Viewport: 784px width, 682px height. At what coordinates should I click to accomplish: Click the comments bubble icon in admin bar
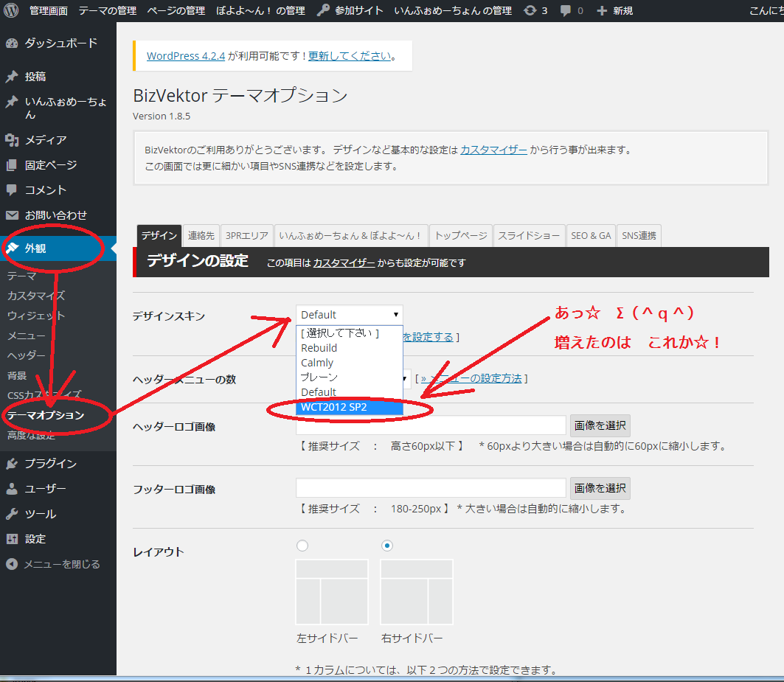tap(566, 10)
